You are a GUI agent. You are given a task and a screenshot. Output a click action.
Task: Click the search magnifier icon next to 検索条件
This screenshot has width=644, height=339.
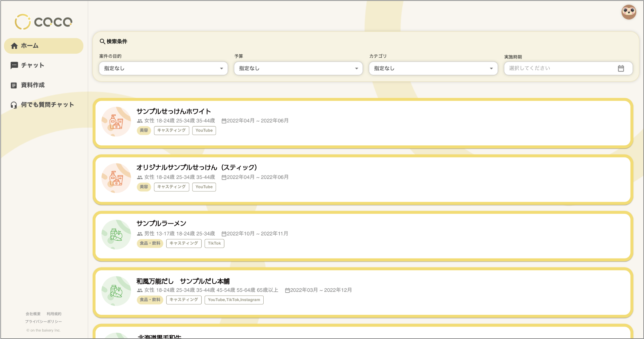point(103,41)
